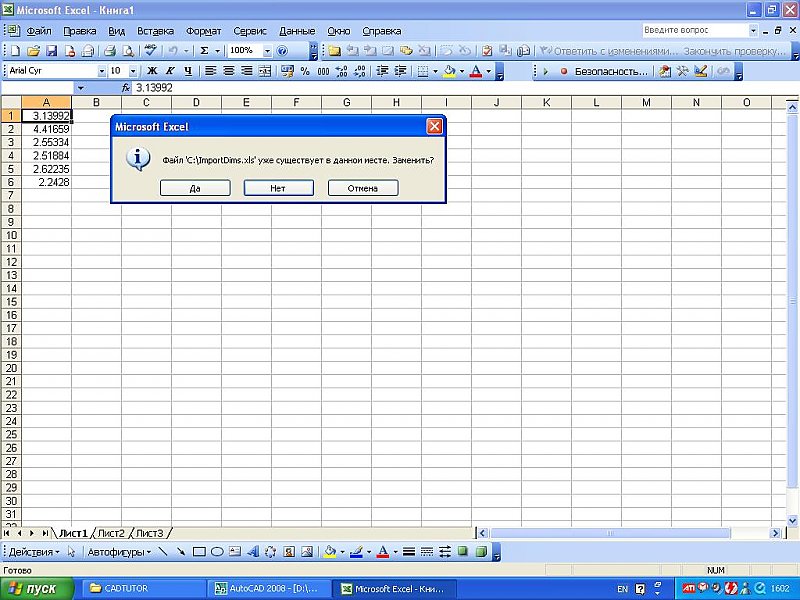
Task: Click the Безопасность macro security button
Action: click(x=611, y=71)
